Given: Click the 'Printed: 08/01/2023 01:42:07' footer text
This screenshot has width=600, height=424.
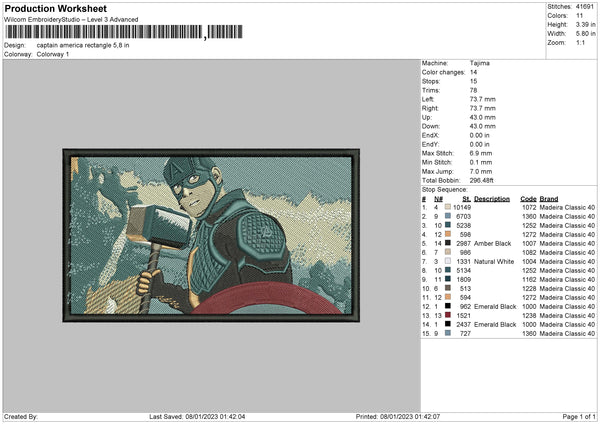Looking at the screenshot, I should coord(398,417).
